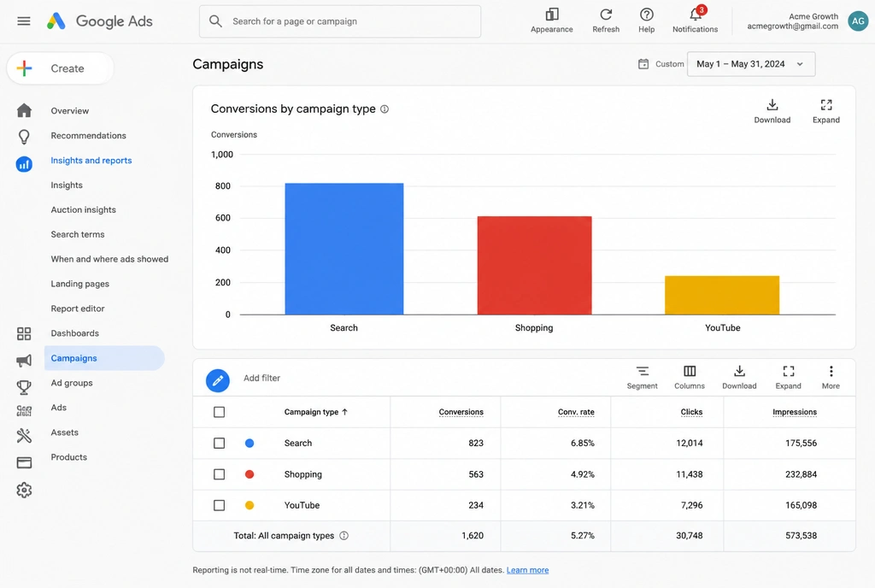Click the red Shopping bar in chart
The height and width of the screenshot is (588, 875).
(x=534, y=266)
